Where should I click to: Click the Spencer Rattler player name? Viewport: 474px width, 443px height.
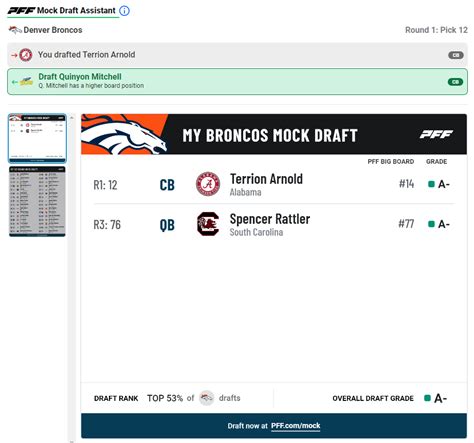coord(270,219)
